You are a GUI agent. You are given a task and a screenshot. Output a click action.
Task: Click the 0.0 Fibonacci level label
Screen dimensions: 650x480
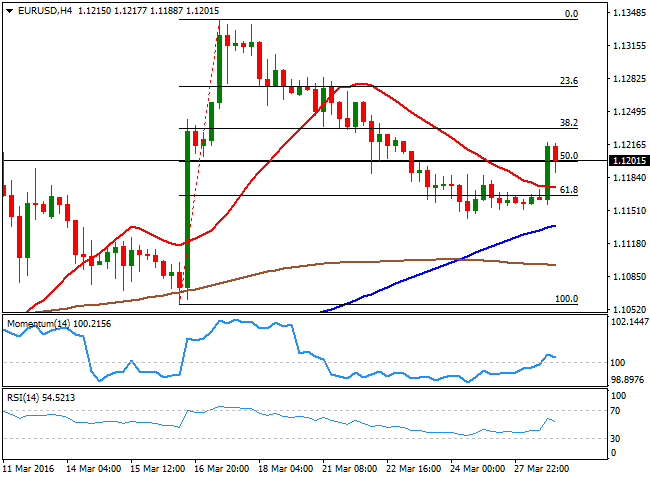click(571, 14)
